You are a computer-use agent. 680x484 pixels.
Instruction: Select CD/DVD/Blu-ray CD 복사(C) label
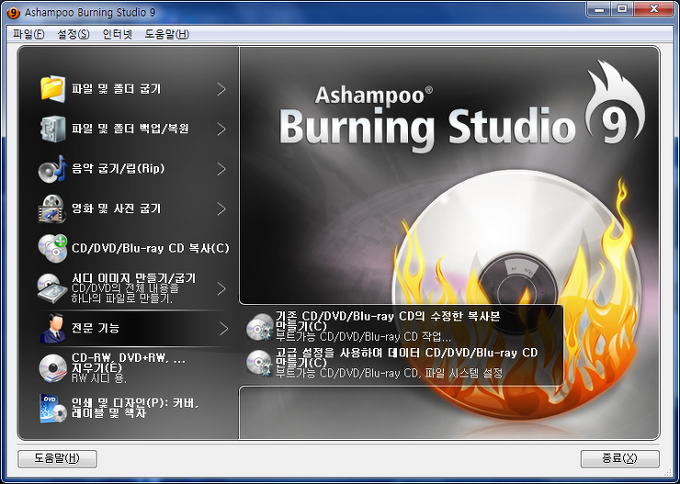point(150,249)
